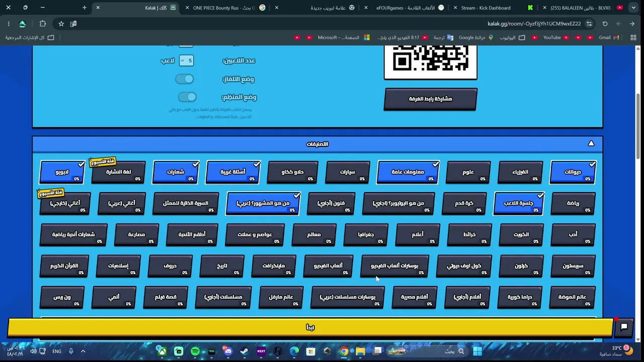The height and width of the screenshot is (362, 644).
Task: Open File Explorer from the taskbar
Action: (x=361, y=351)
